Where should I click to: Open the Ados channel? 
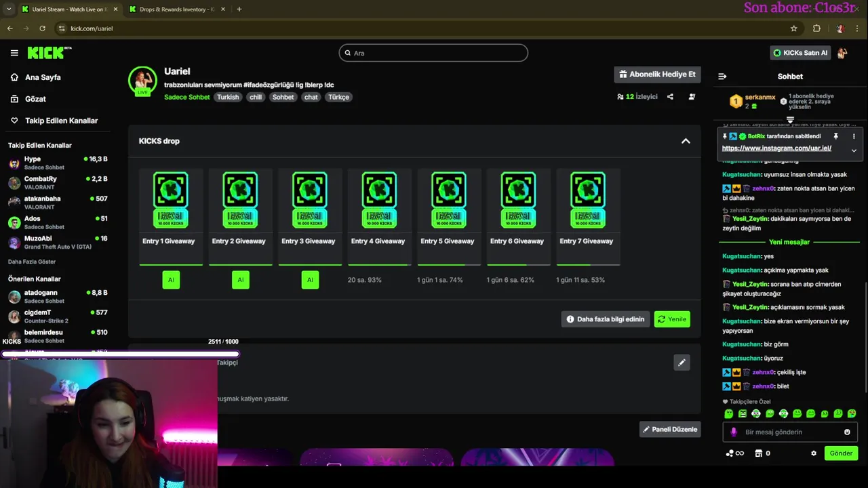coord(58,222)
